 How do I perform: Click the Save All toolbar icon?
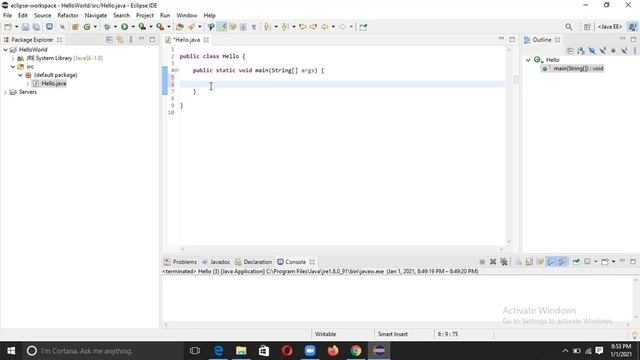36,27
